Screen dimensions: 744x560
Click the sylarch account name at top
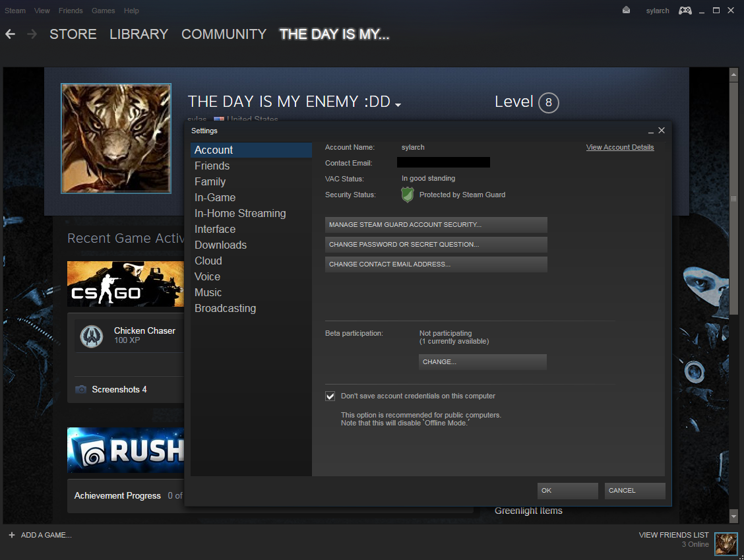pos(658,11)
